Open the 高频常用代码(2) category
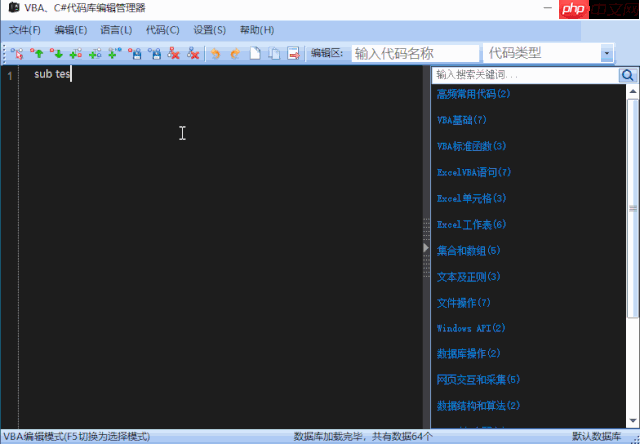This screenshot has height=444, width=640. [473, 94]
